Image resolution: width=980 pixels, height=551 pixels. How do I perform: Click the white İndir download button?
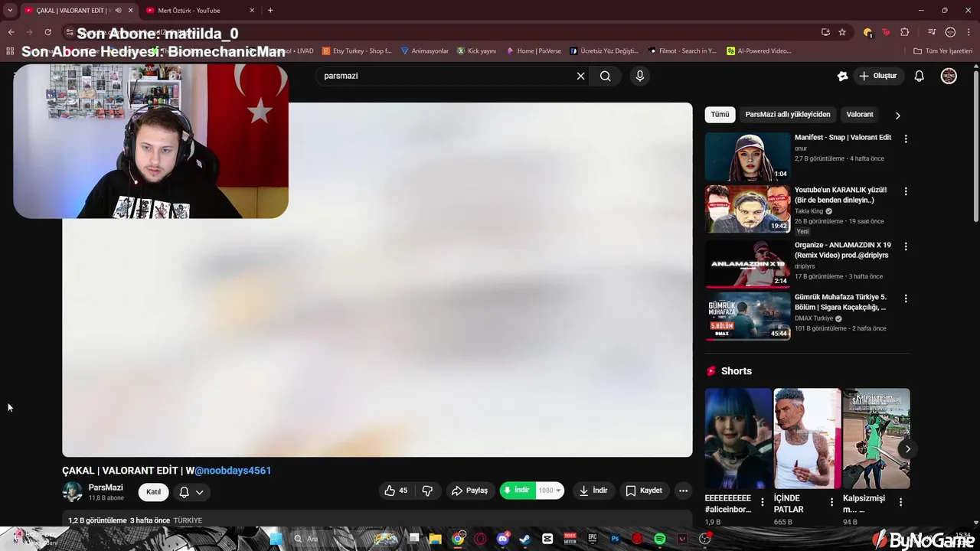[593, 491]
